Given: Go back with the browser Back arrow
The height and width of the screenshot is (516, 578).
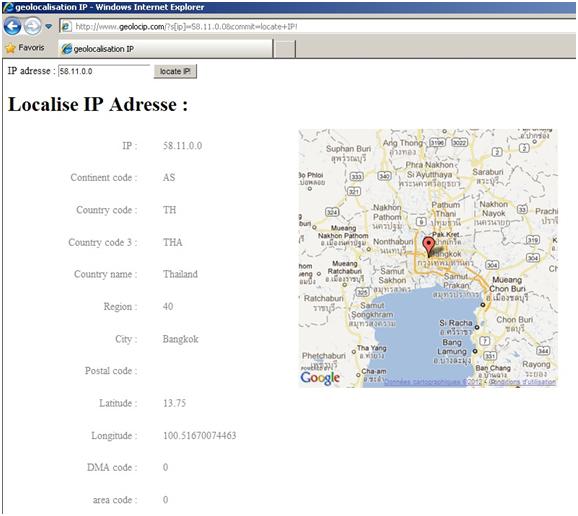Looking at the screenshot, I should (x=12, y=27).
